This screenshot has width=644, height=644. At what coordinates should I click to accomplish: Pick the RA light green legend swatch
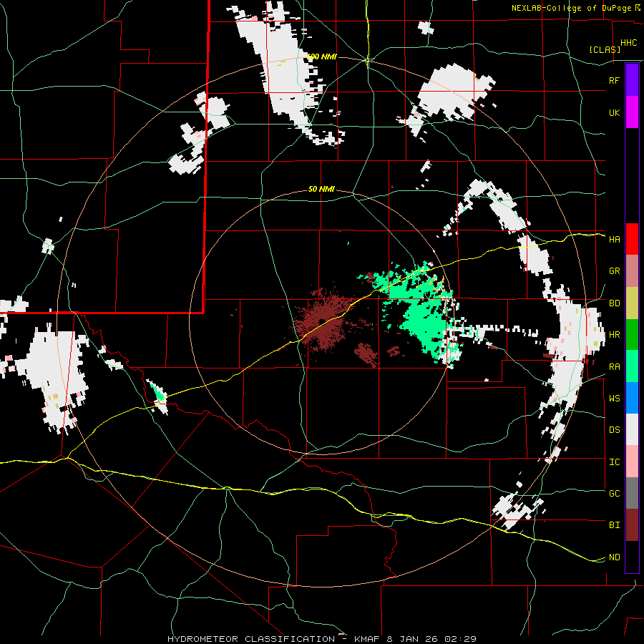tap(632, 366)
